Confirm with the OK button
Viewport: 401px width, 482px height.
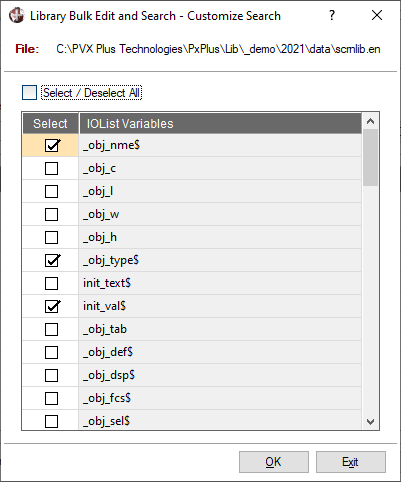(x=274, y=462)
